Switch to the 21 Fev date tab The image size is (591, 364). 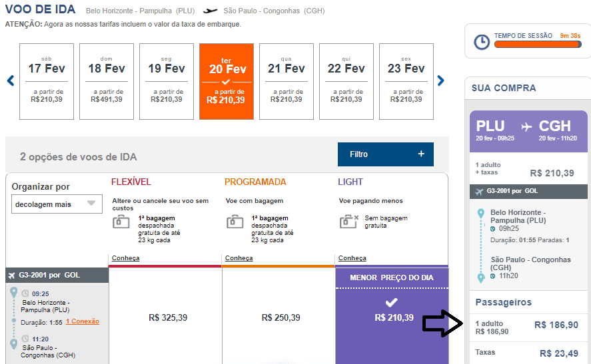click(x=287, y=81)
